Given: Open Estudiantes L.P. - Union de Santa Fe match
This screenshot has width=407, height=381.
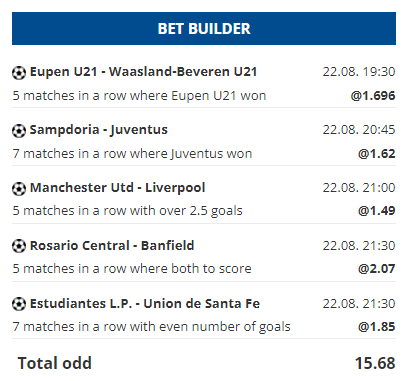Looking at the screenshot, I should click(x=145, y=304).
